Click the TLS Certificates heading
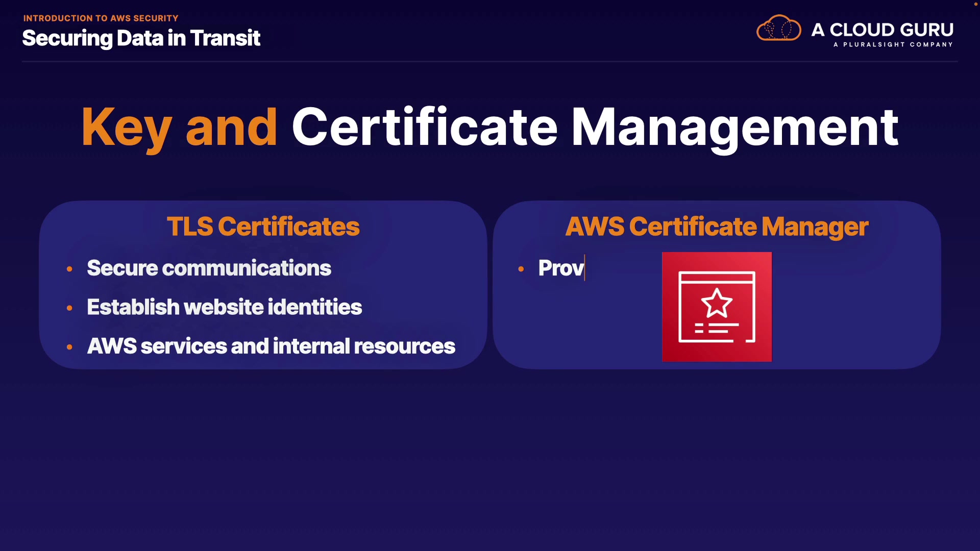This screenshot has width=980, height=551. 263,227
